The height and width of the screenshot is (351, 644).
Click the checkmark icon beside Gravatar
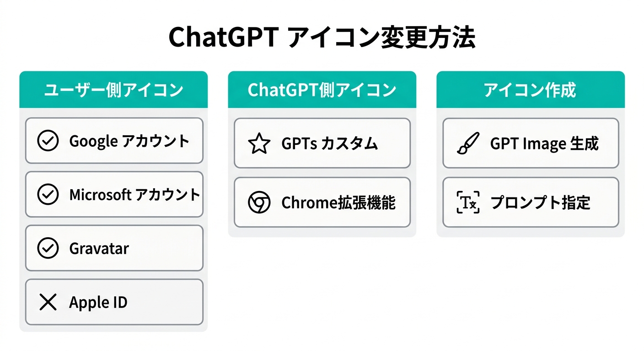point(48,249)
